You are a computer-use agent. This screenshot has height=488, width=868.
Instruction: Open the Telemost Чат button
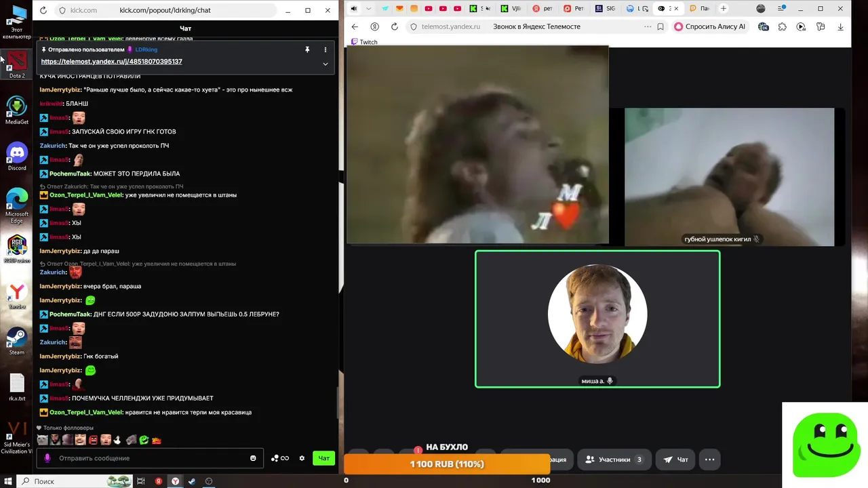coord(676,460)
